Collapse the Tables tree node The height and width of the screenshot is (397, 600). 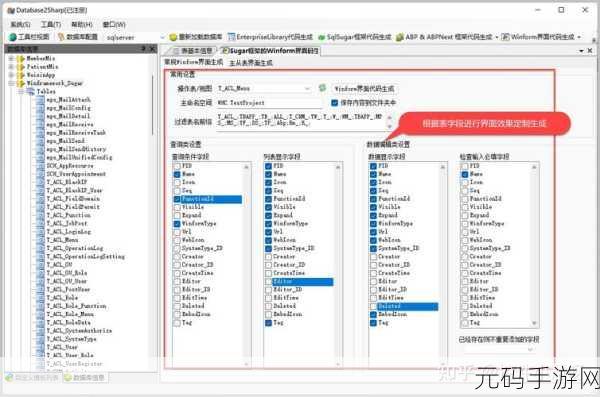click(x=21, y=91)
